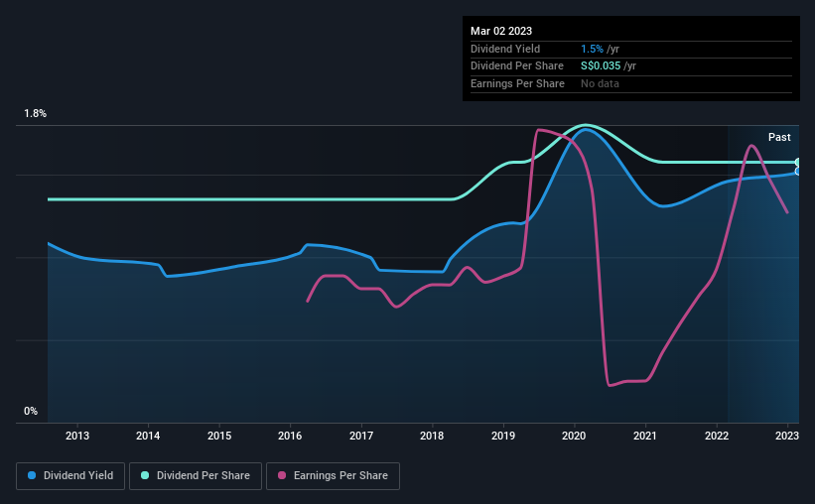The image size is (815, 504).
Task: Toggle the Dividend Per Share legend button
Action: tap(196, 476)
